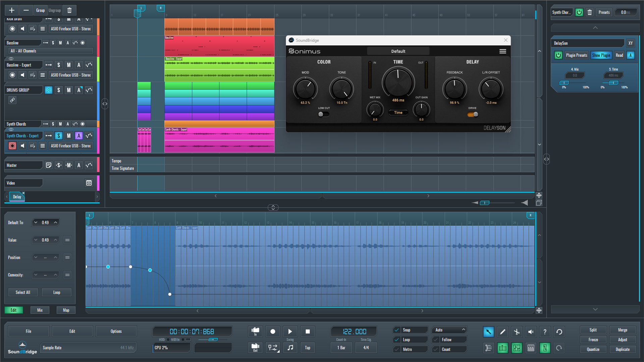Image resolution: width=644 pixels, height=362 pixels.
Task: Click the music note swing icon
Action: pos(290,348)
